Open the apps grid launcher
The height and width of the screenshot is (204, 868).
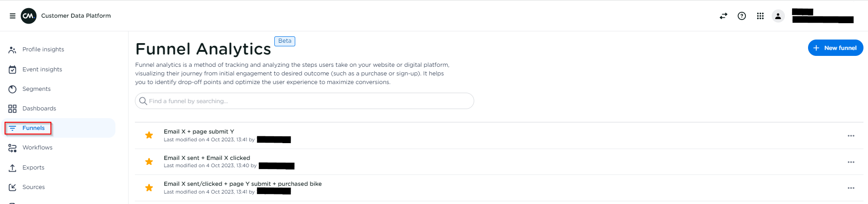coord(760,16)
